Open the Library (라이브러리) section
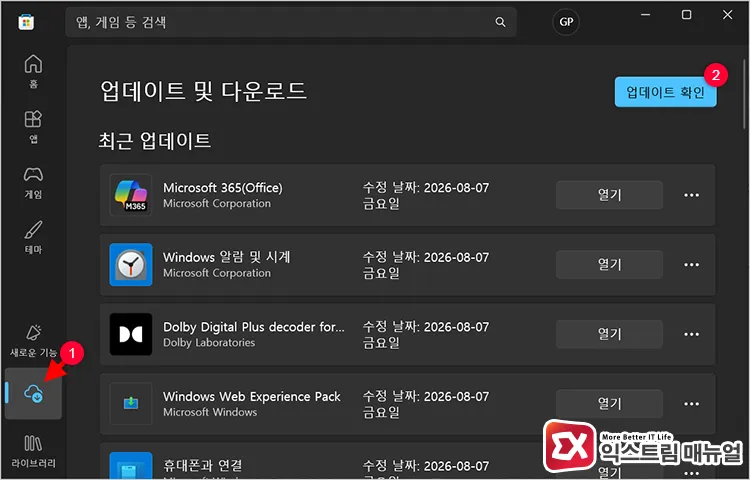 (33, 450)
